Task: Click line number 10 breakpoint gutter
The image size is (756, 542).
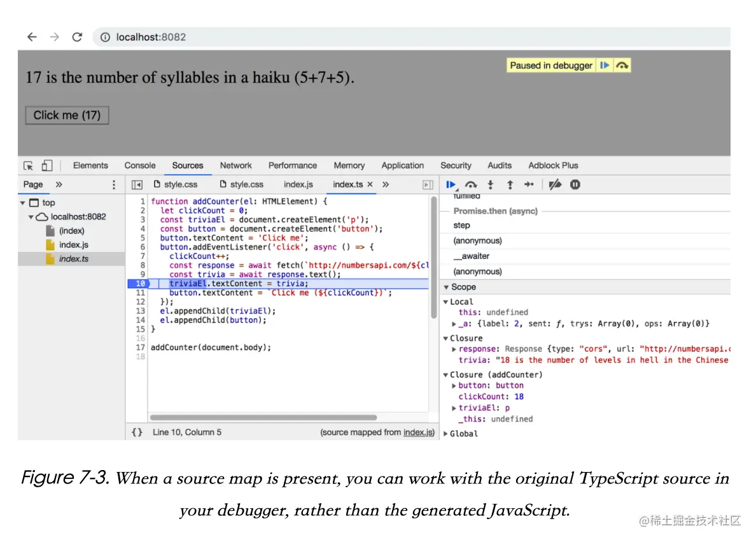Action: [x=140, y=284]
